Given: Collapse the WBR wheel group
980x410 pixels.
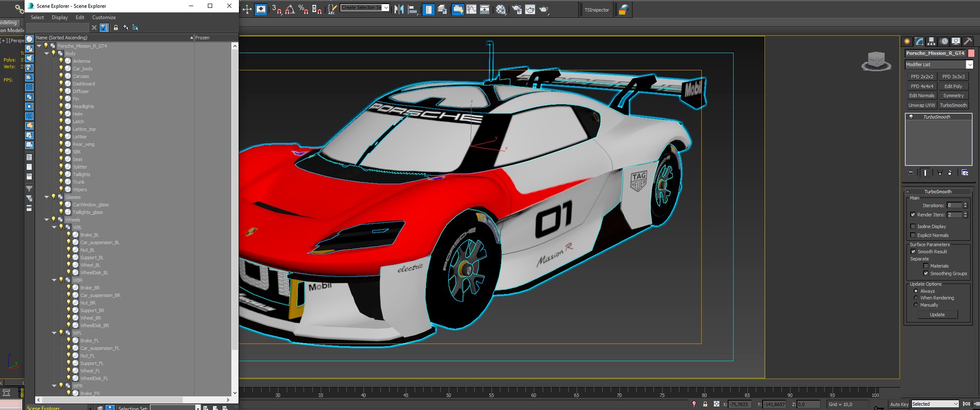Looking at the screenshot, I should tap(55, 280).
